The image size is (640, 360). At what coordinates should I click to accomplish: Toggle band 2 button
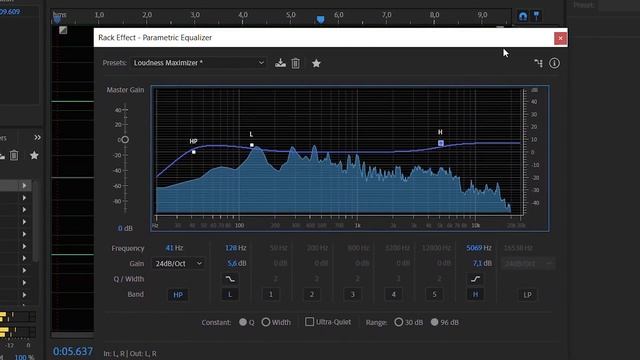[311, 295]
